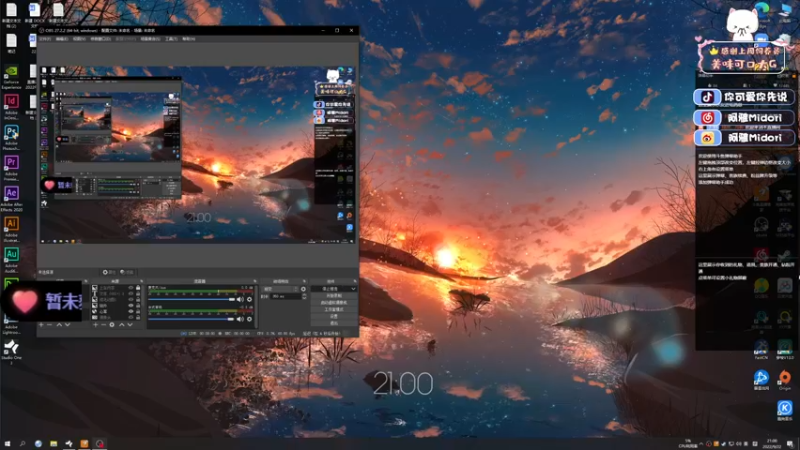
Task: Adjust the transition duration stepper arrows
Action: (305, 296)
